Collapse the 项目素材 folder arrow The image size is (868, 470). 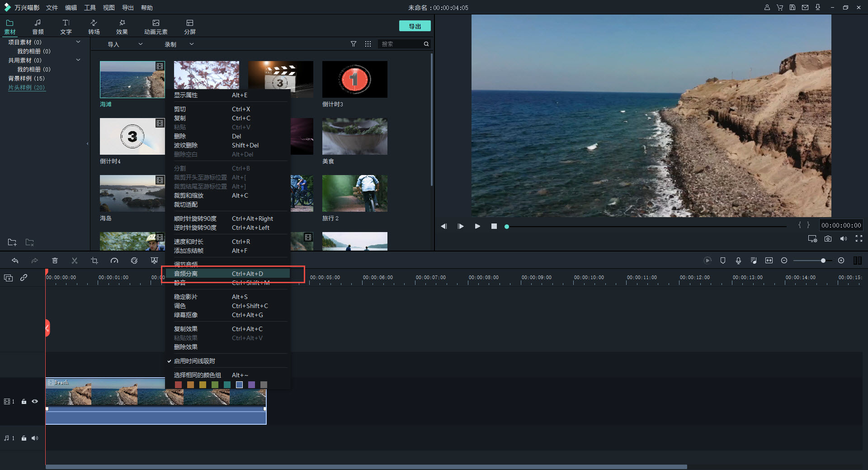(x=78, y=42)
